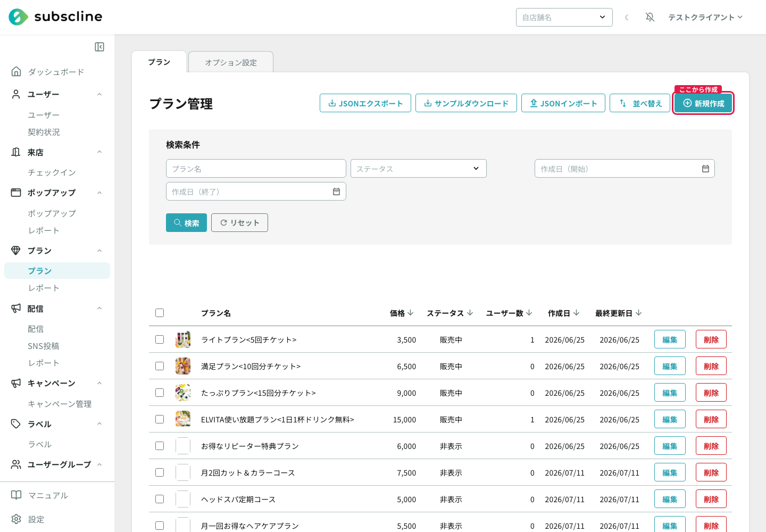Check the 満足プラン<10回分チケット> row checkbox

tap(160, 366)
